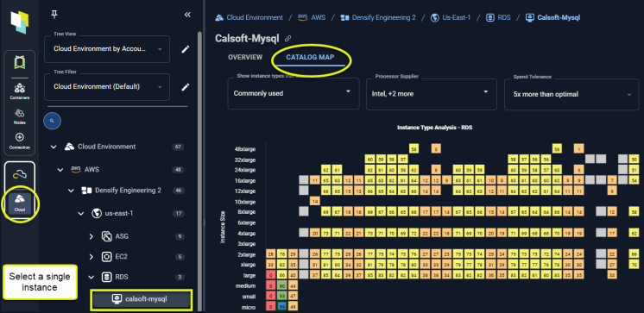Copy link icon next to Calsoft-Mysql title
Screen dimensions: 644x313
[x=288, y=39]
